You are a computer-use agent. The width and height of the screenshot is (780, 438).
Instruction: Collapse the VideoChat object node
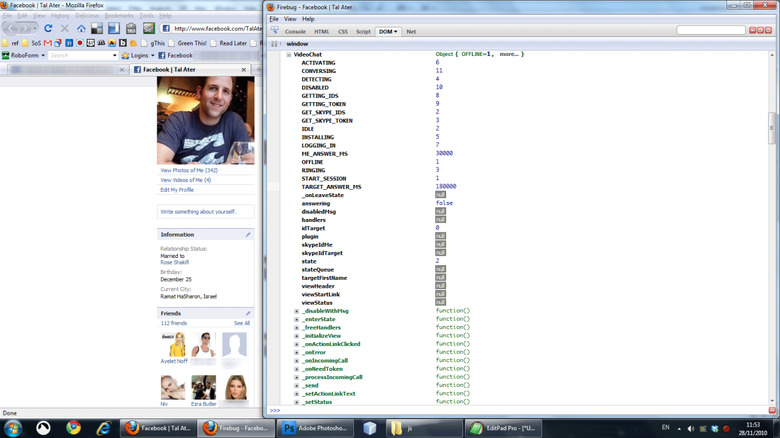(289, 54)
